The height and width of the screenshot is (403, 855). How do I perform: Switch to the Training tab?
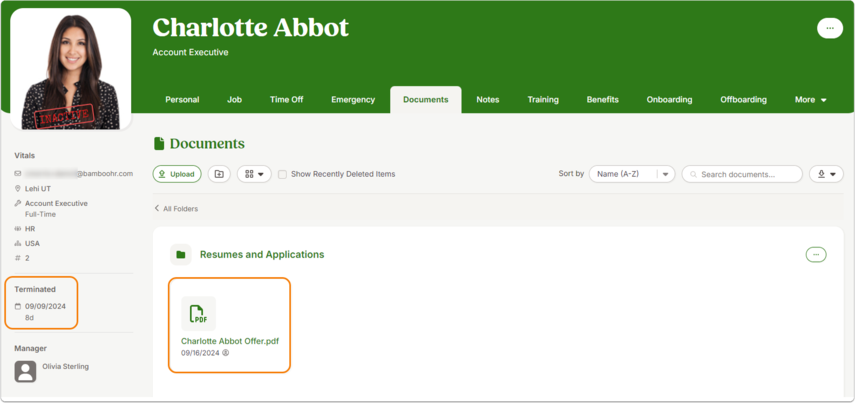[x=543, y=100]
